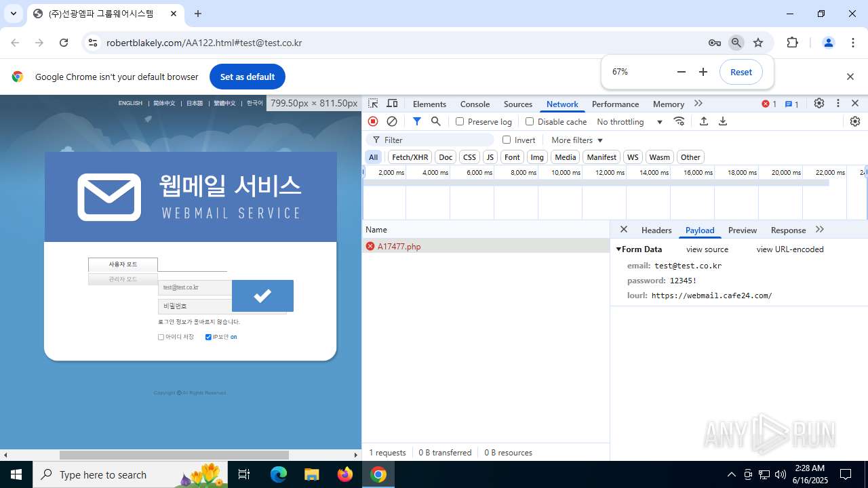The height and width of the screenshot is (488, 868).
Task: Click the blue checkmark login button
Action: click(x=262, y=296)
